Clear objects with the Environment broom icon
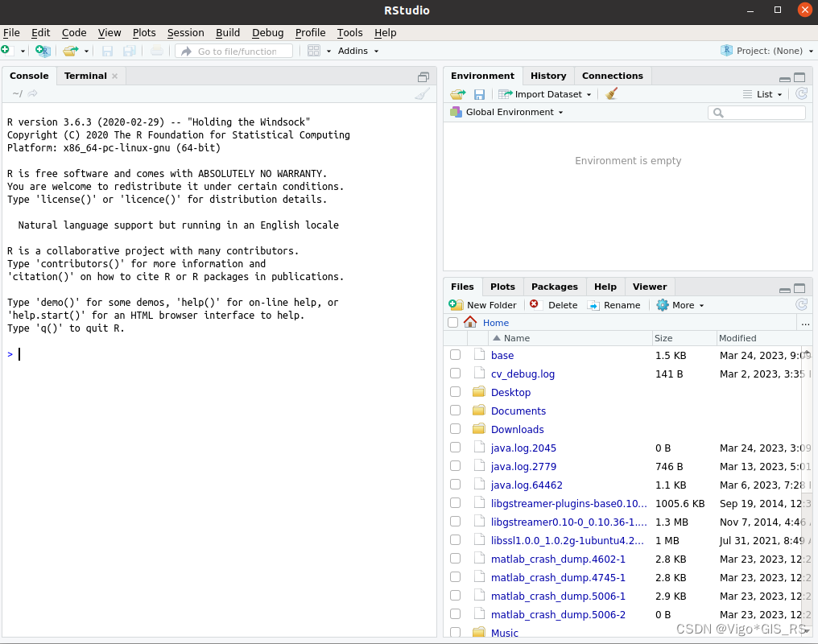The height and width of the screenshot is (644, 818). click(611, 94)
